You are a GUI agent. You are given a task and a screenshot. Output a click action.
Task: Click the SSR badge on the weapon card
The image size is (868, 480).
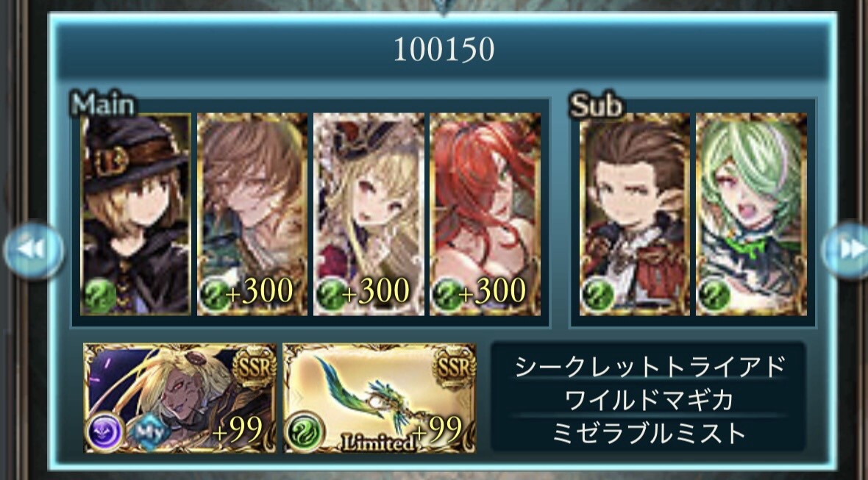pos(455,366)
